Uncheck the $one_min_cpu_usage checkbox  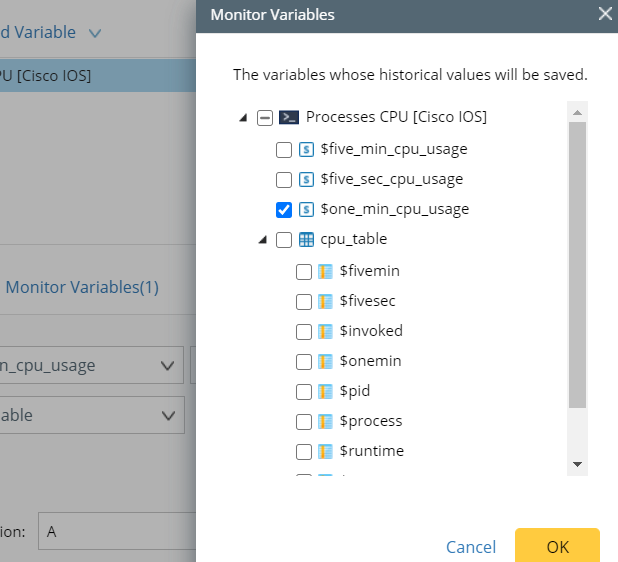[284, 210]
